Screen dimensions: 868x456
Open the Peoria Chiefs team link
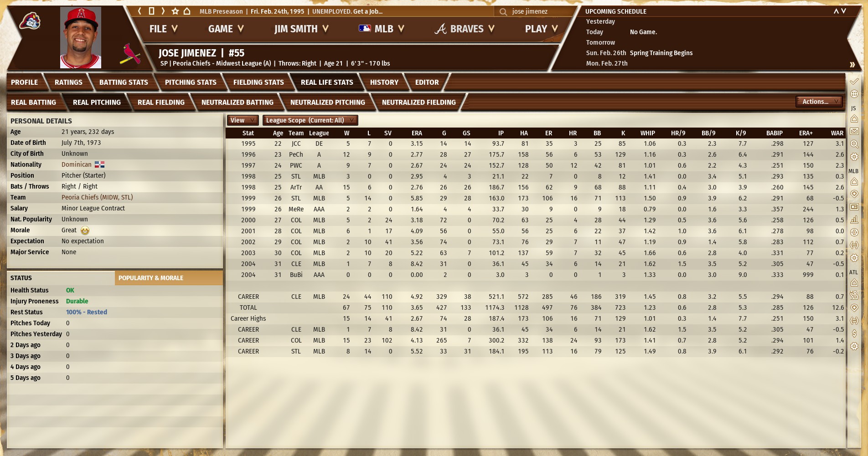coord(97,197)
